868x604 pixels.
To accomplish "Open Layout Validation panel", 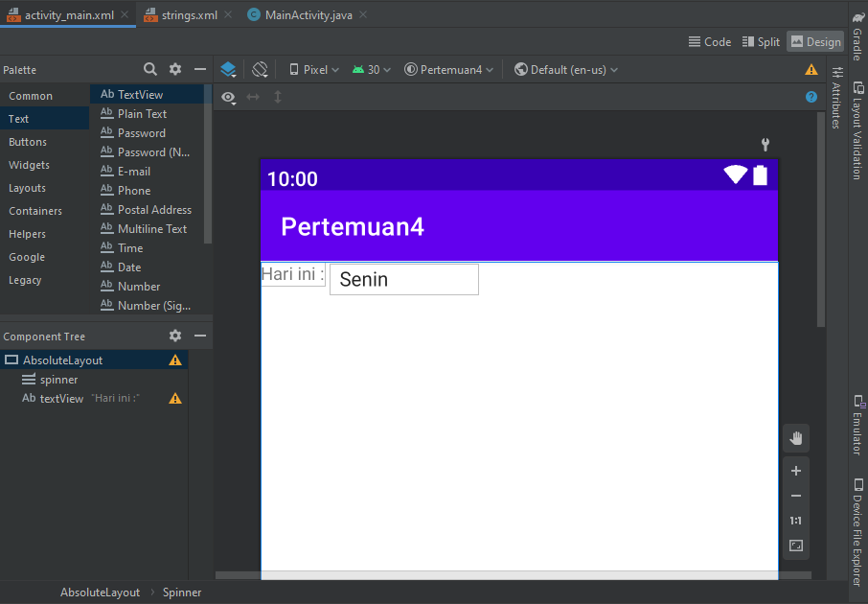I will point(858,130).
